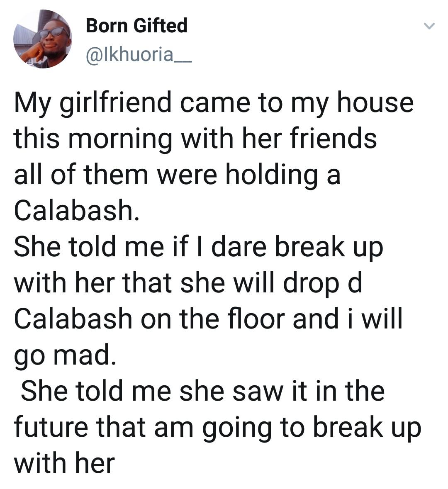Click the word "girlfriend" in the tweet
448x489 pixels.
click(x=116, y=104)
